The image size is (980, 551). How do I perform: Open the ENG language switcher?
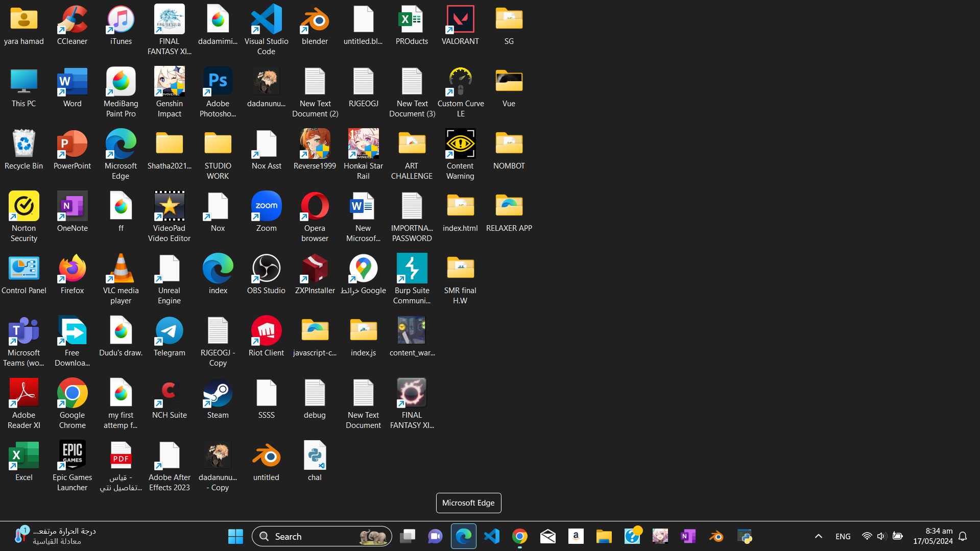coord(842,536)
